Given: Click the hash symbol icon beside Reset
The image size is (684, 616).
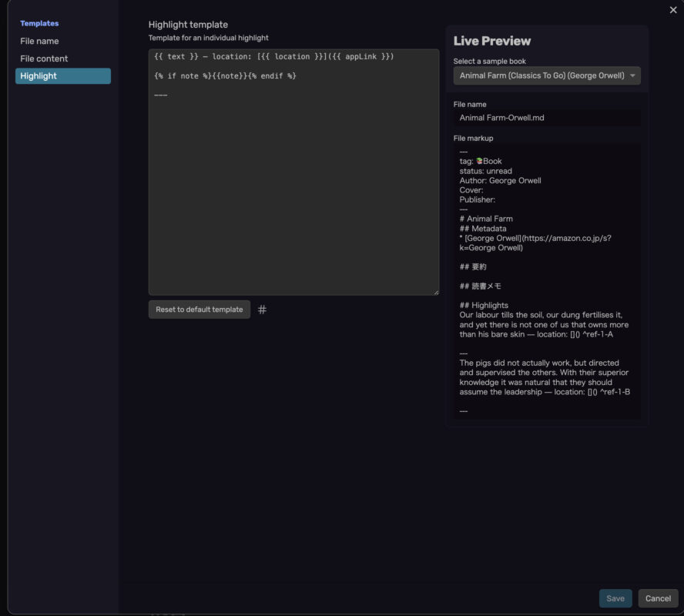Looking at the screenshot, I should (262, 310).
